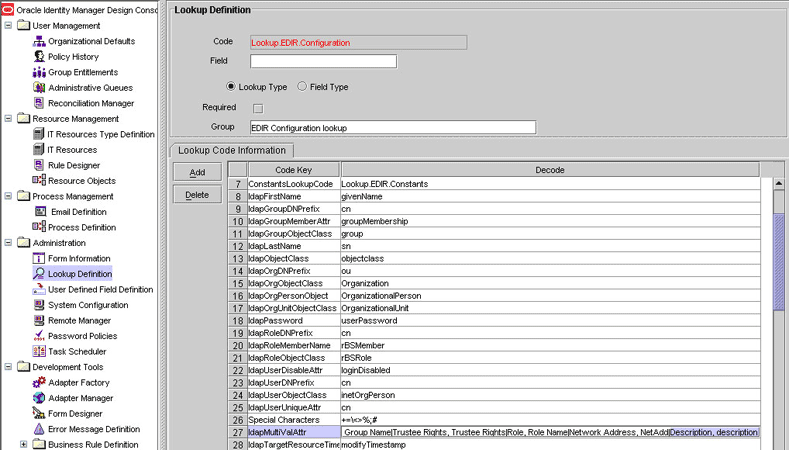Collapse the Process Management tree node
Image resolution: width=789 pixels, height=450 pixels.
coord(9,196)
